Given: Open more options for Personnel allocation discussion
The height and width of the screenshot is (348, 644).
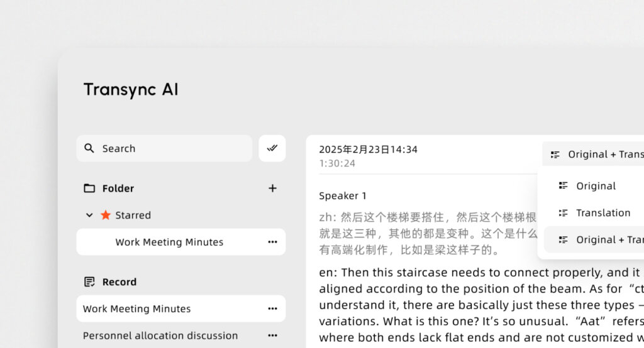Looking at the screenshot, I should (x=272, y=335).
